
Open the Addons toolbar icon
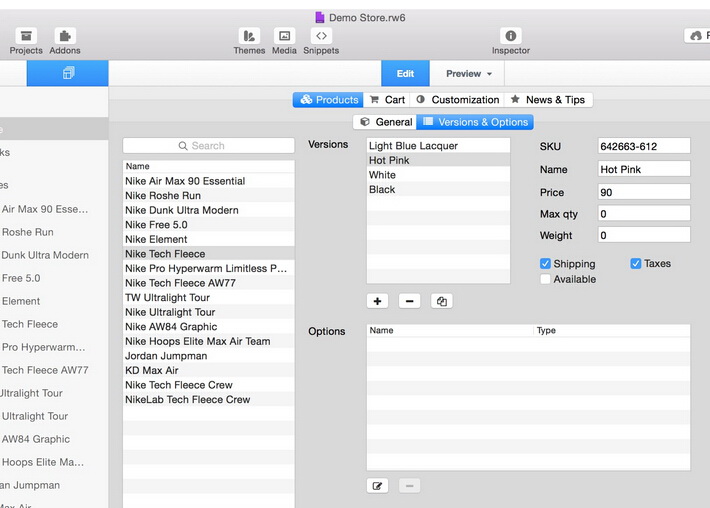pos(65,36)
